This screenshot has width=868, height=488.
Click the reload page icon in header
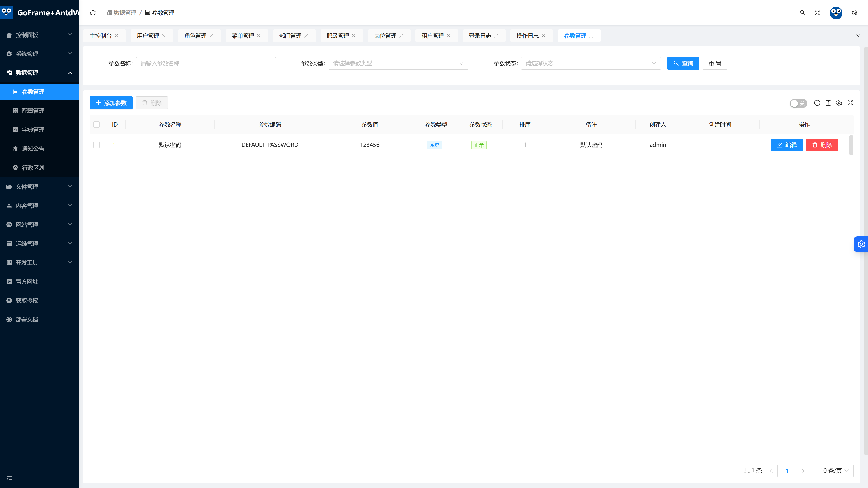pyautogui.click(x=93, y=13)
